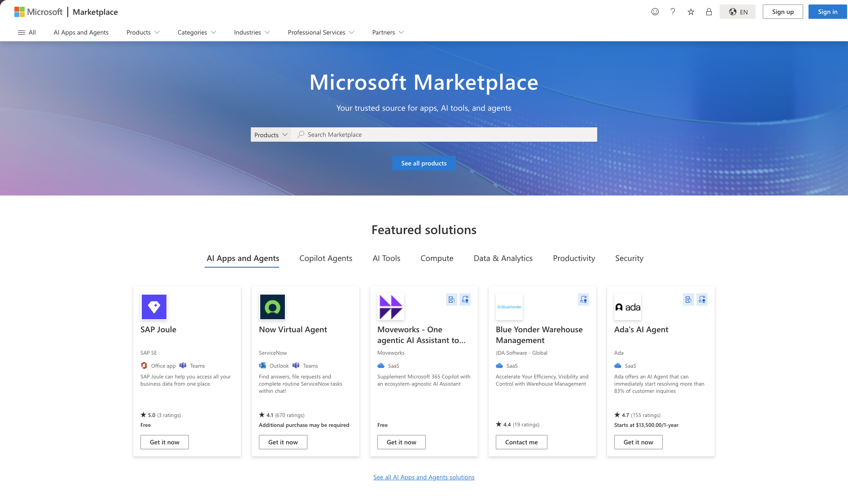
Task: Click the Now Virtual Agent green ring logo
Action: (272, 307)
